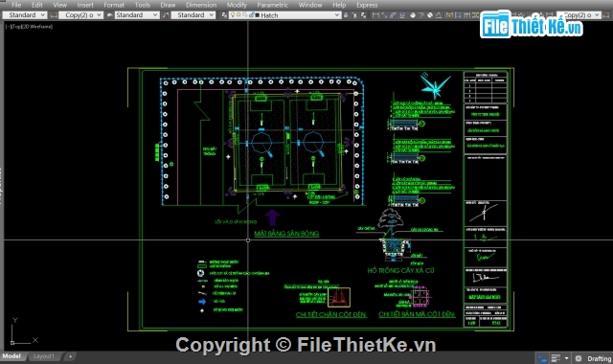
Task: Select the Angular dimension tool icon
Action: 439,15
